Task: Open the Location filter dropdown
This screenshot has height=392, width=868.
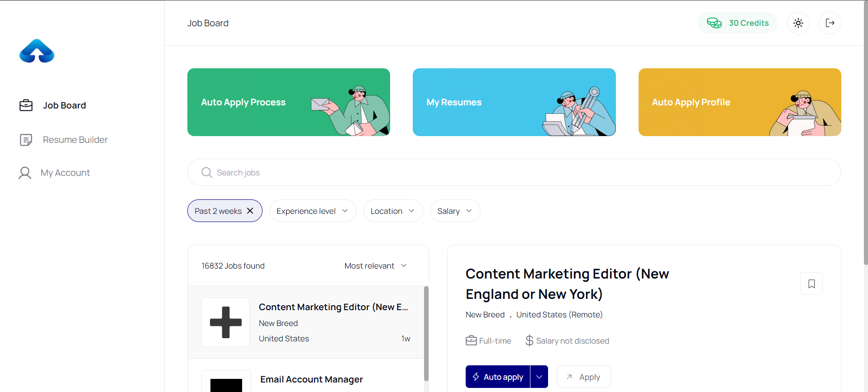Action: (x=392, y=211)
